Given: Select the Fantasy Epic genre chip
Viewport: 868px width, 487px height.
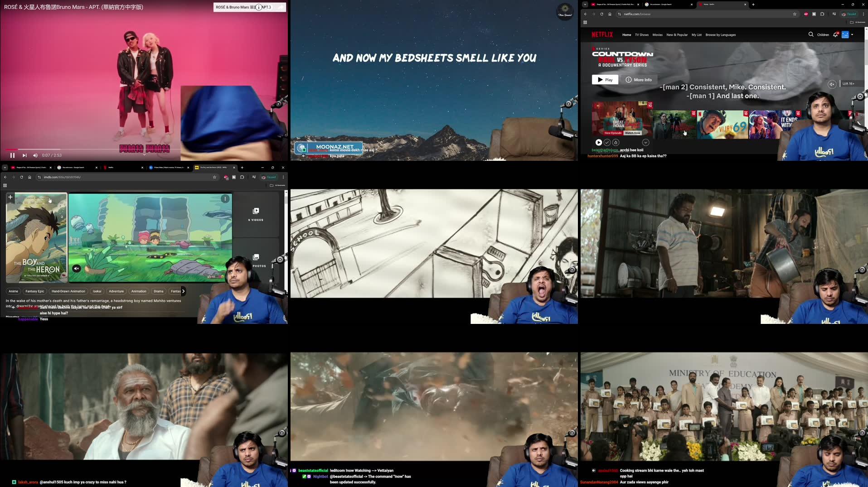Looking at the screenshot, I should (35, 291).
